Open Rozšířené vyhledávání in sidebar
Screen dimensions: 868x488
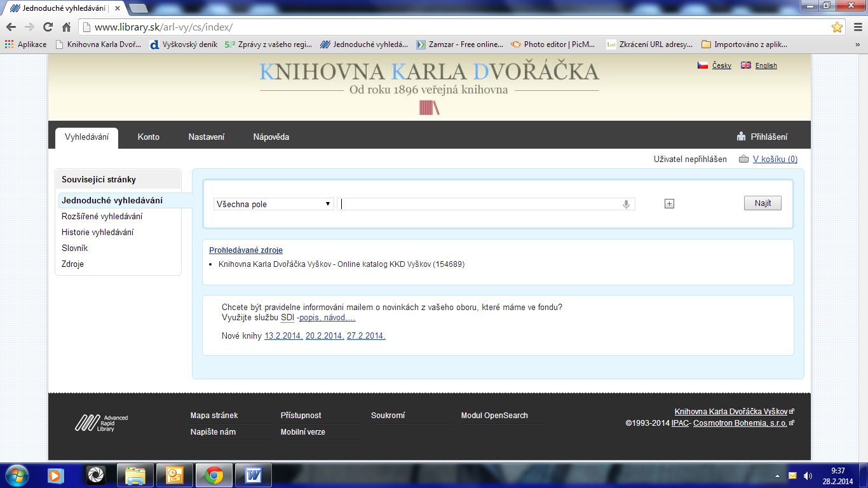[102, 217]
